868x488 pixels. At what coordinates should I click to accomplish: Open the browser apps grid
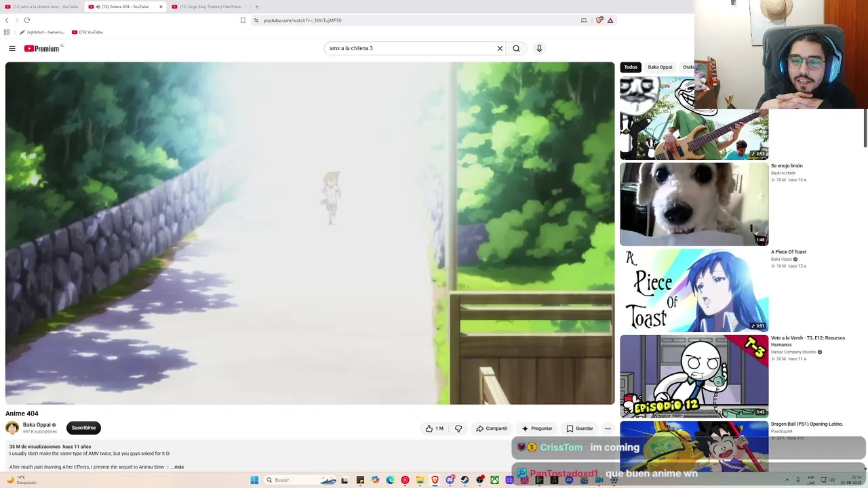(7, 32)
